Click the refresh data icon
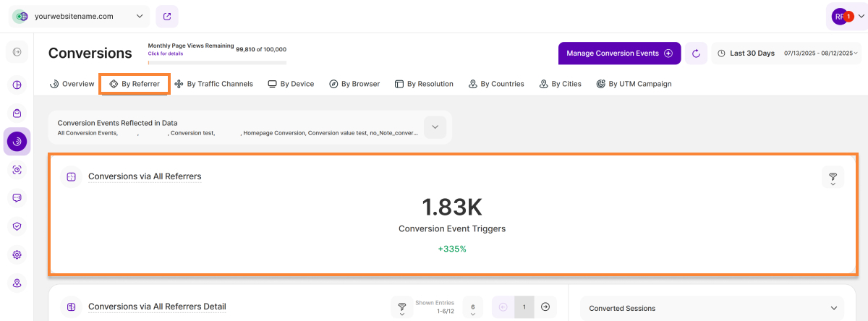This screenshot has height=321, width=868. pyautogui.click(x=696, y=54)
